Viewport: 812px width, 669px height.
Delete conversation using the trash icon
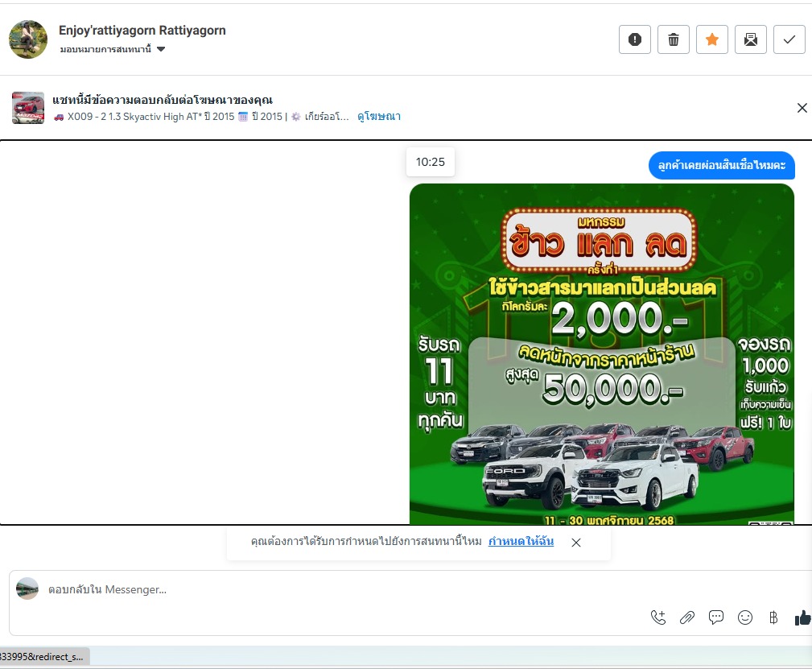(674, 39)
